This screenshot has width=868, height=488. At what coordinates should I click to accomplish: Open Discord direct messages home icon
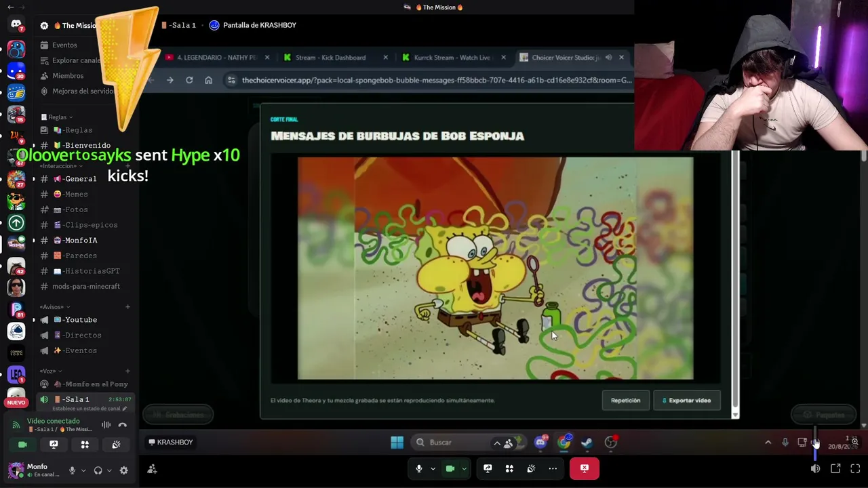point(16,25)
